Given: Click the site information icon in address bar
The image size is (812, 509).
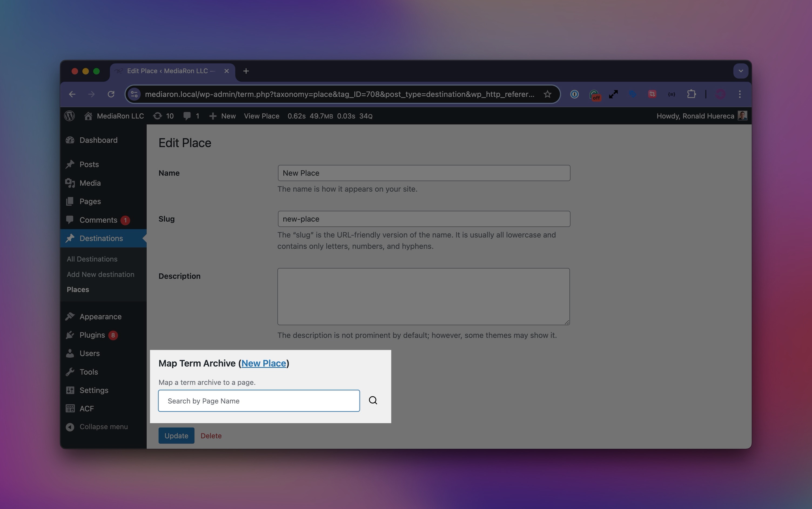Looking at the screenshot, I should click(134, 94).
